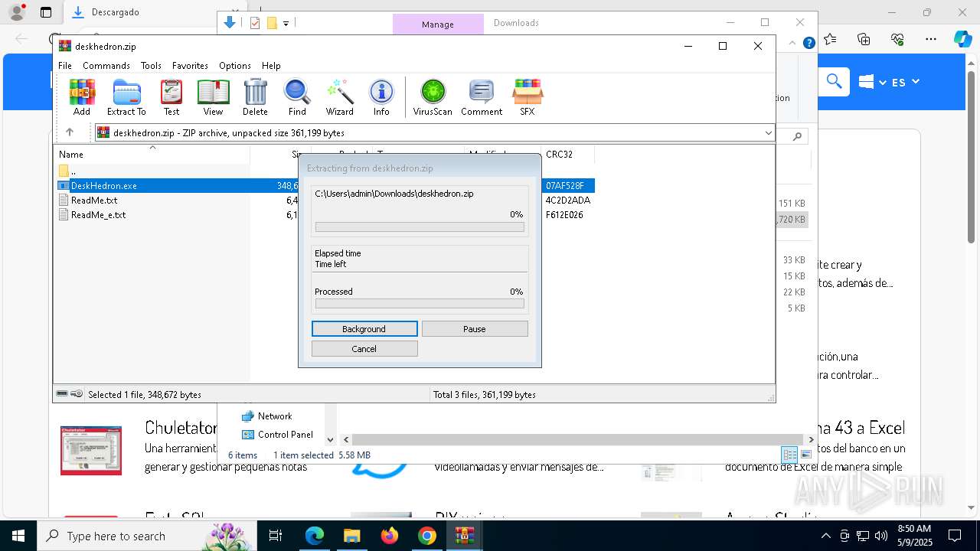Viewport: 980px width, 551px height.
Task: Select ReadMe.txt file
Action: [x=94, y=201]
